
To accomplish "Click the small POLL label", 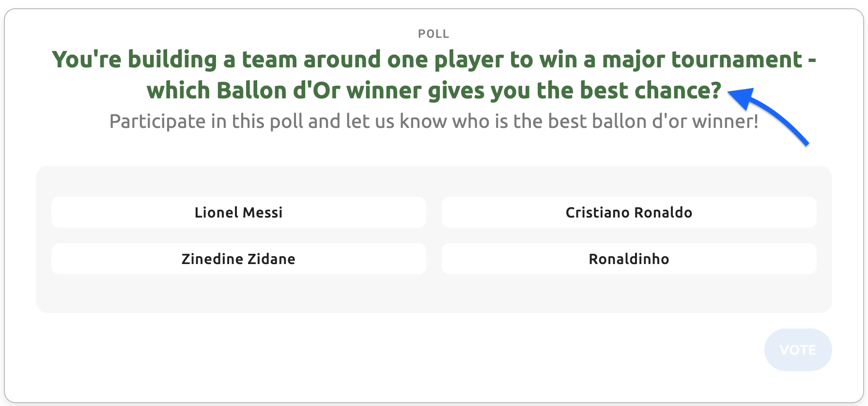I will (x=434, y=34).
